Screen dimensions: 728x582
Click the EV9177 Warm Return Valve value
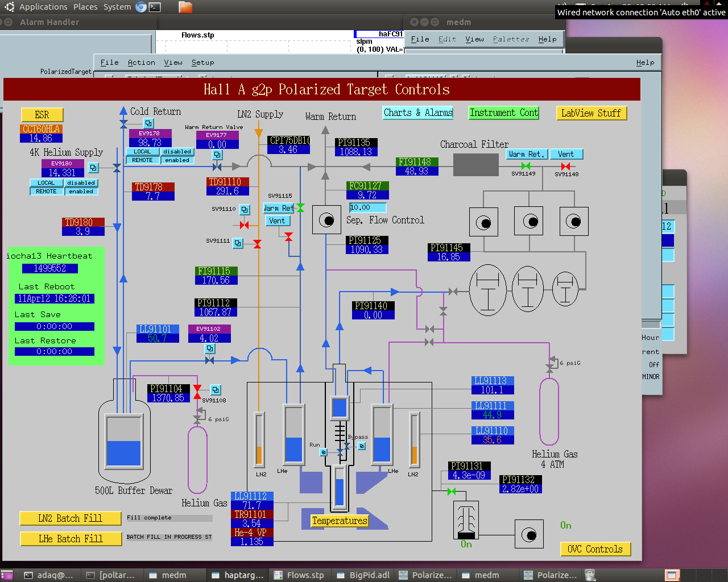[217, 144]
